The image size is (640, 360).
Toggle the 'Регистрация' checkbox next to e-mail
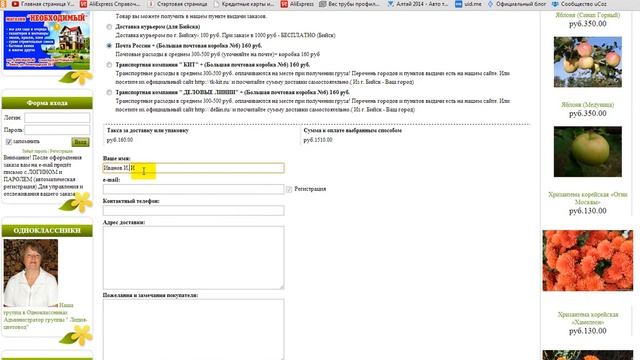289,189
